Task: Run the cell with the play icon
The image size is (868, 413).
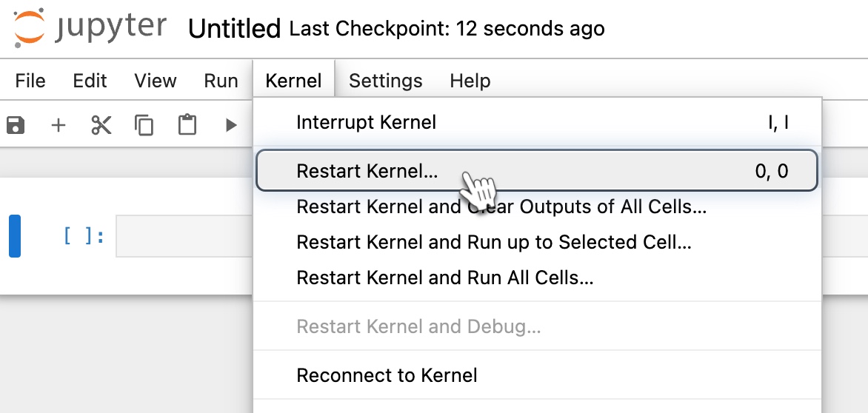Action: click(x=231, y=125)
